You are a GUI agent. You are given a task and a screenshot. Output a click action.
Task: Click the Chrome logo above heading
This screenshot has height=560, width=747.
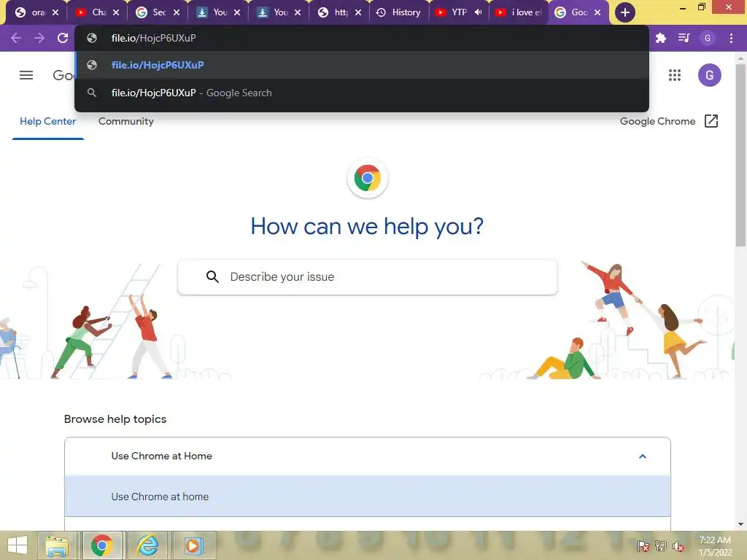coord(368,178)
